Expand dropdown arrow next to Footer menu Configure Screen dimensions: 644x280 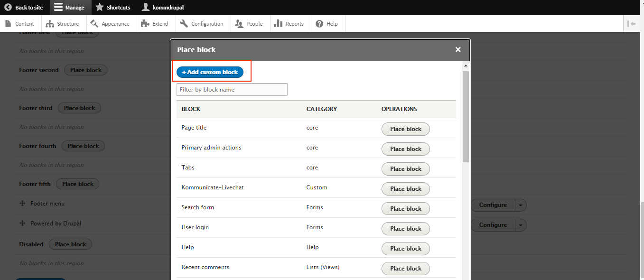(521, 205)
